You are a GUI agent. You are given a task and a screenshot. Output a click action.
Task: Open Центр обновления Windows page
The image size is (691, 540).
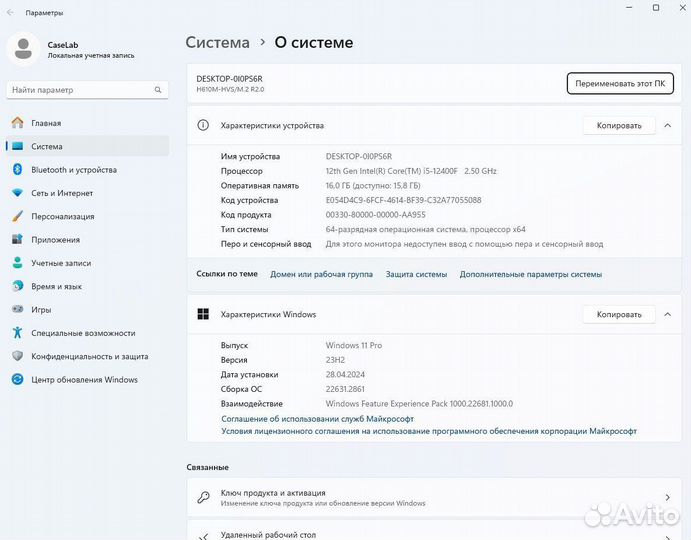coord(87,380)
